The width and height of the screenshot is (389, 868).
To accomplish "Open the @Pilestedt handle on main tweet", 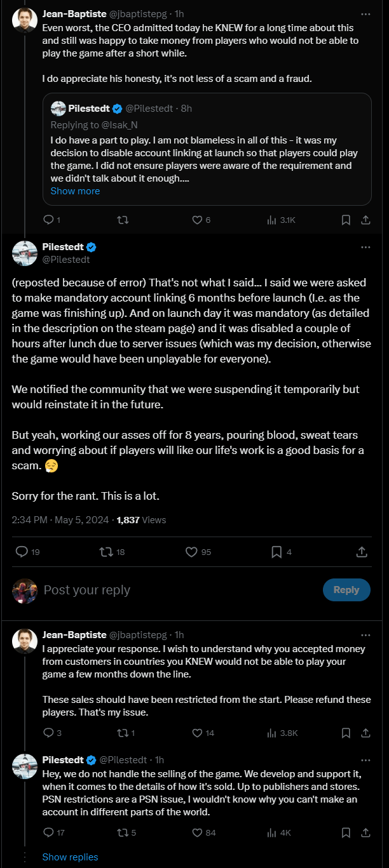I will tap(66, 259).
